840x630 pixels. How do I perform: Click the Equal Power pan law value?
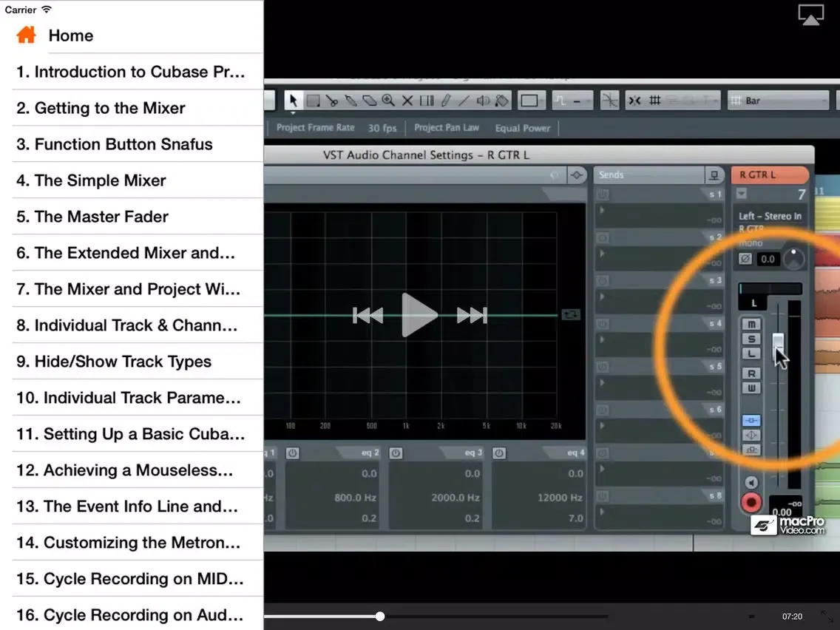[x=522, y=128]
